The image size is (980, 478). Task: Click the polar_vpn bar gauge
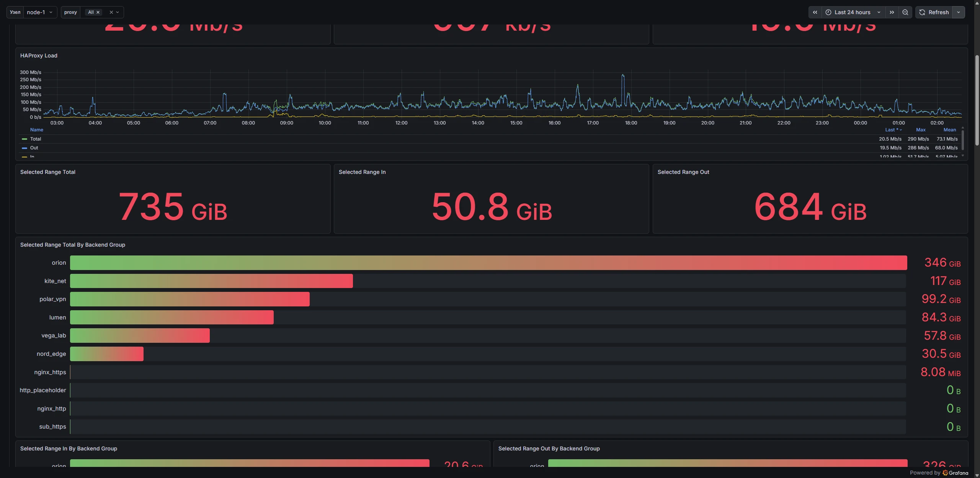190,299
